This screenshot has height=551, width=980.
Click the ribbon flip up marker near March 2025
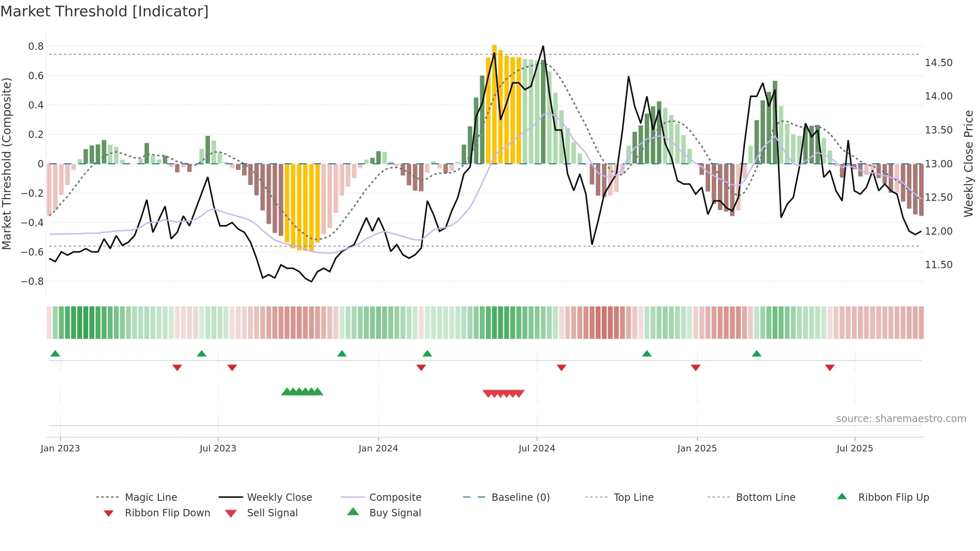[757, 353]
